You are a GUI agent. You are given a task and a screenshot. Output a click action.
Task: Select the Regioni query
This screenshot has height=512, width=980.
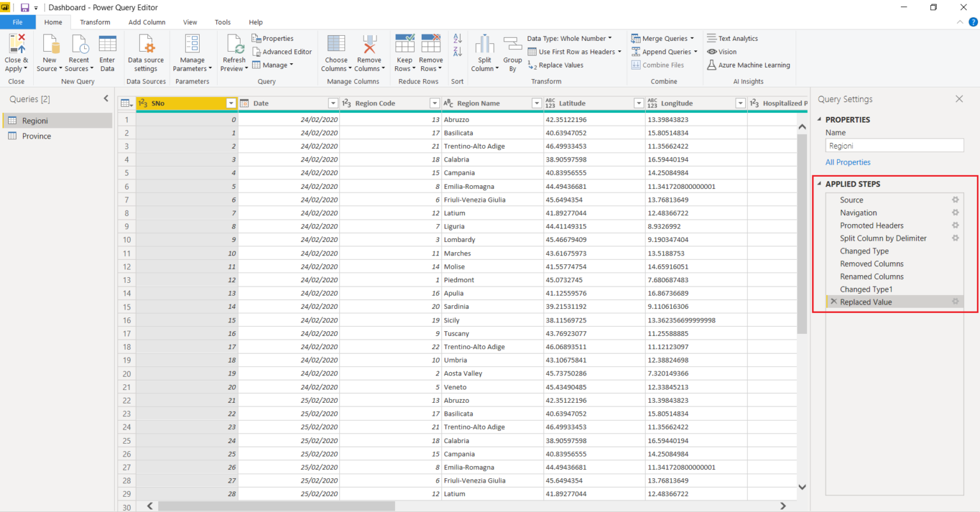tap(57, 121)
